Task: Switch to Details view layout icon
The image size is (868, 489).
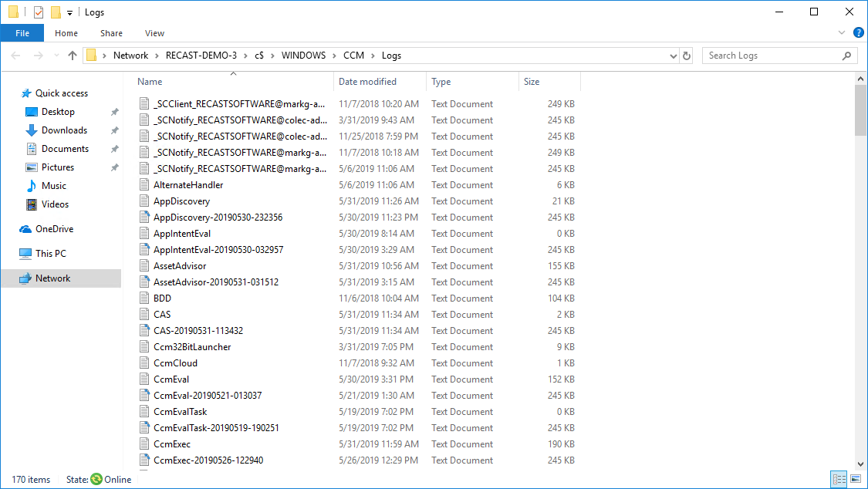Action: pyautogui.click(x=839, y=480)
